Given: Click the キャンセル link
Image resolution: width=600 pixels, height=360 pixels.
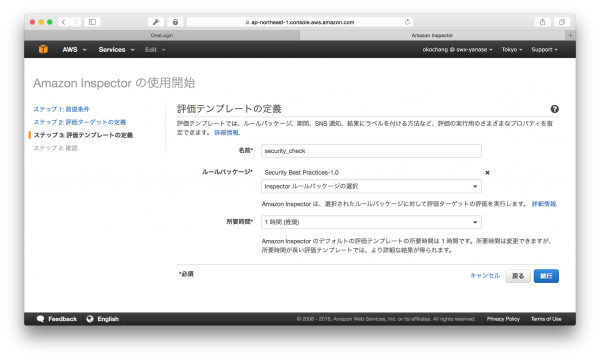Looking at the screenshot, I should [485, 276].
